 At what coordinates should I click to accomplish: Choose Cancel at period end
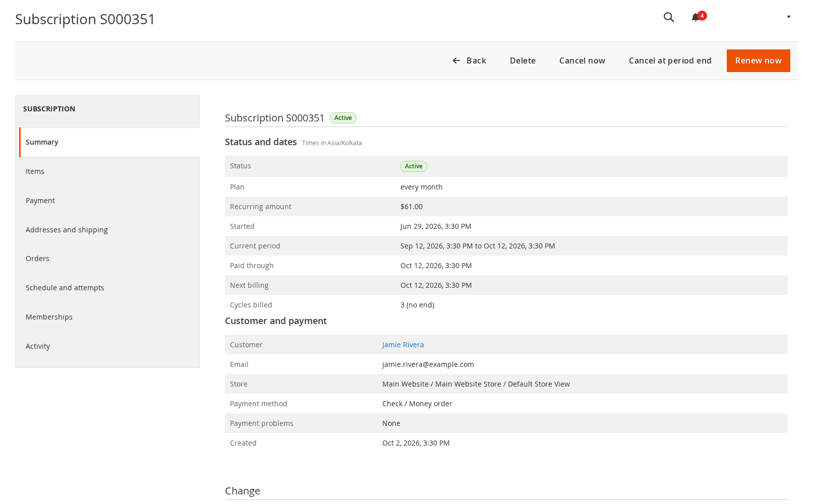tap(670, 60)
